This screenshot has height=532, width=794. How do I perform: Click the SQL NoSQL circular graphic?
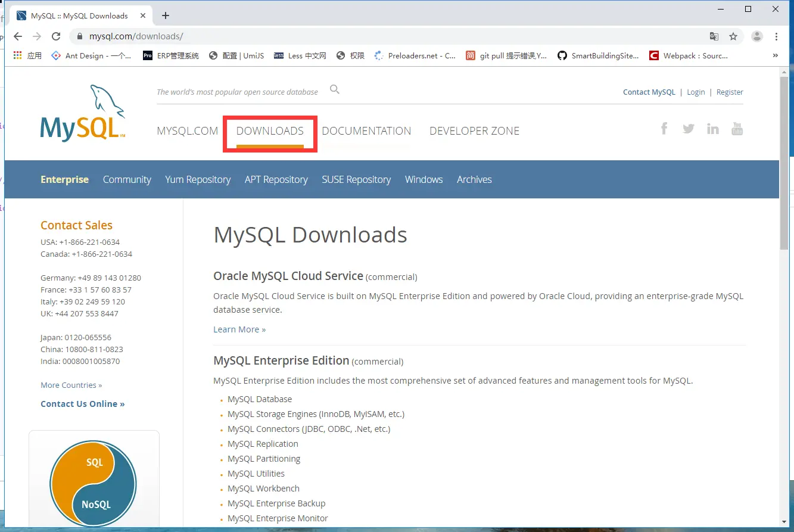click(x=94, y=484)
